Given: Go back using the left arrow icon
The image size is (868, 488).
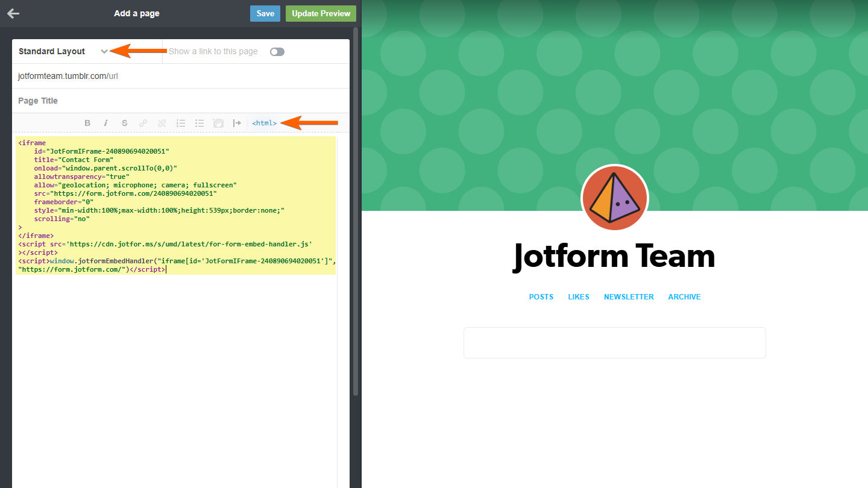Looking at the screenshot, I should pos(13,13).
